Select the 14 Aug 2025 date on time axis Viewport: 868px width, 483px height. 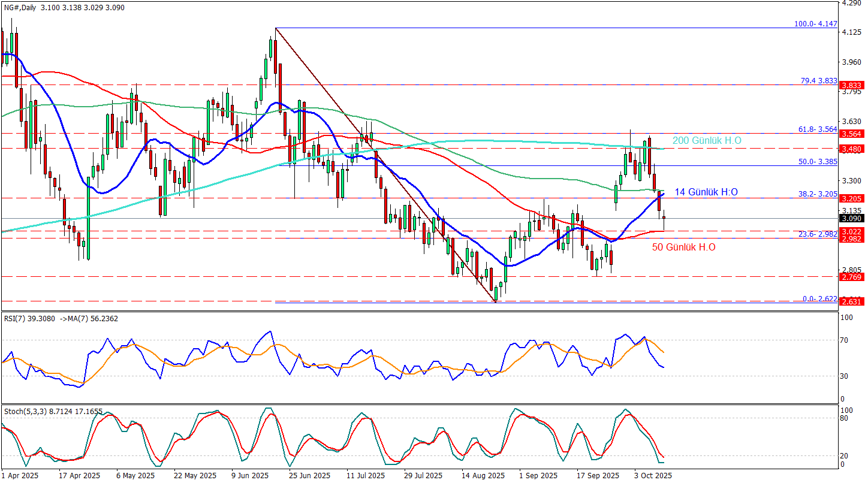point(484,476)
